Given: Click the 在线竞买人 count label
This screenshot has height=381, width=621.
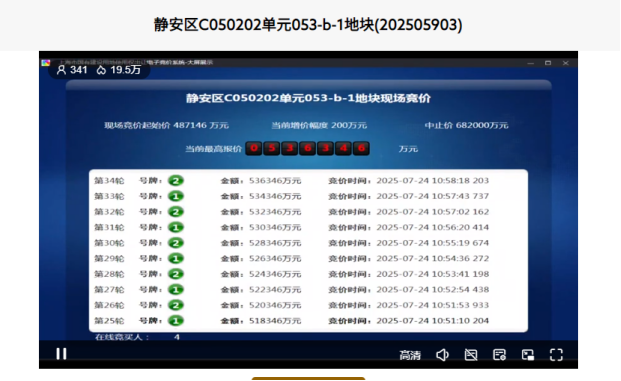Looking at the screenshot, I should click(122, 337).
